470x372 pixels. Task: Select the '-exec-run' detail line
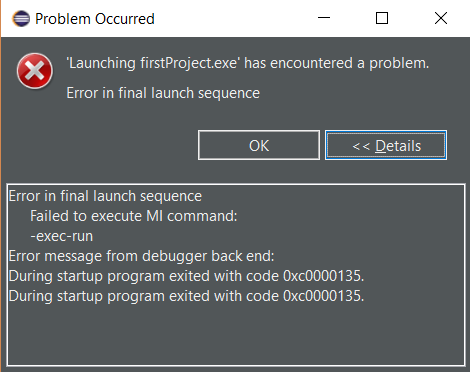[62, 236]
